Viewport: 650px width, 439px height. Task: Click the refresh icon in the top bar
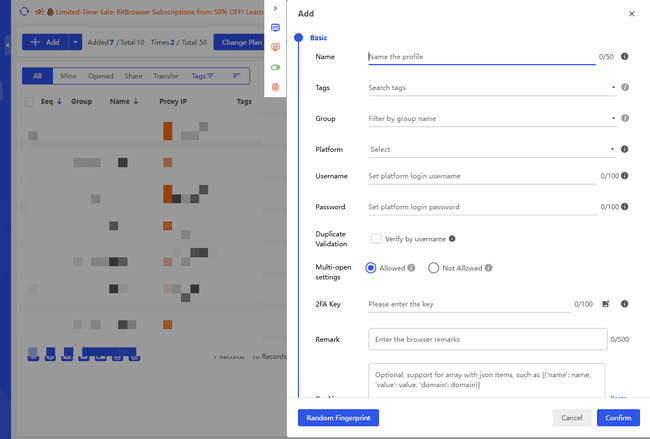(x=24, y=12)
